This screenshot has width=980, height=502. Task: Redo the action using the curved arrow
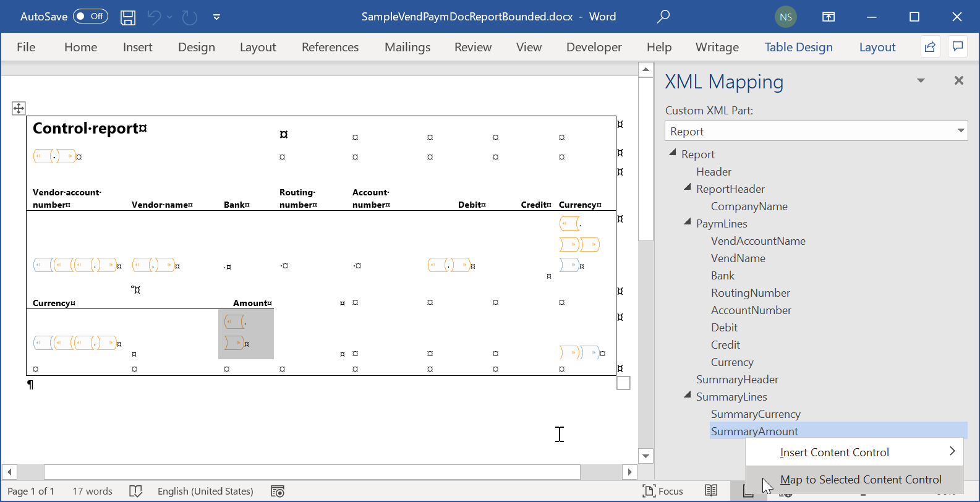(x=190, y=17)
